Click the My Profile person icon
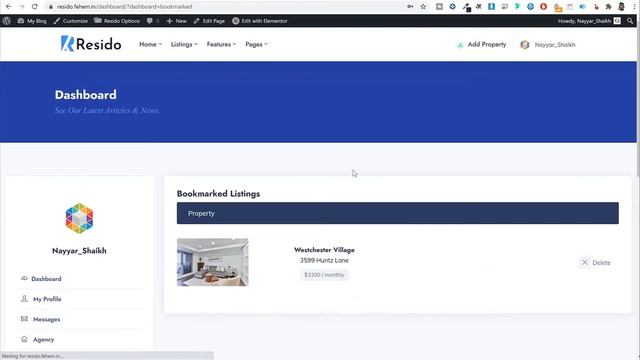640x360 pixels. coord(24,299)
